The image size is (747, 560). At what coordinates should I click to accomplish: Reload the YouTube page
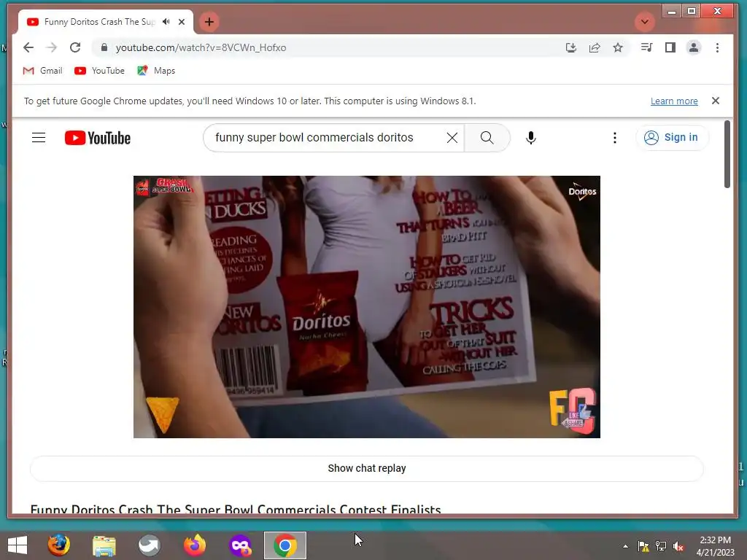click(75, 47)
